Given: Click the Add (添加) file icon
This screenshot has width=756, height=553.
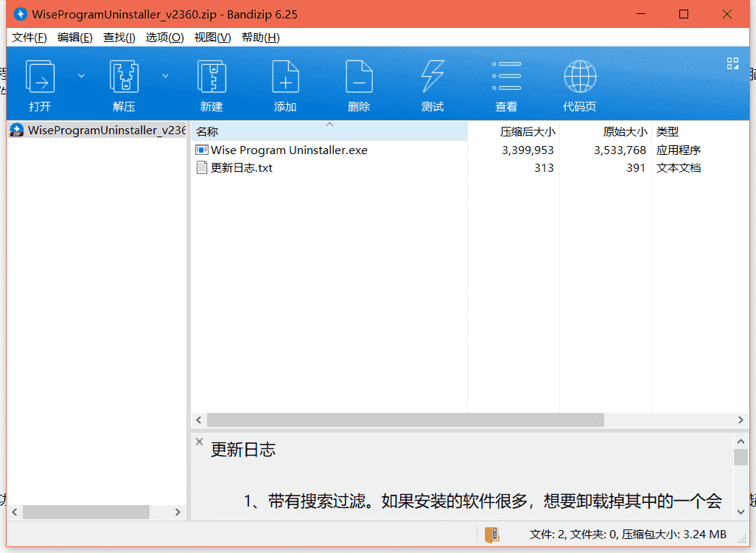Looking at the screenshot, I should coord(285,77).
